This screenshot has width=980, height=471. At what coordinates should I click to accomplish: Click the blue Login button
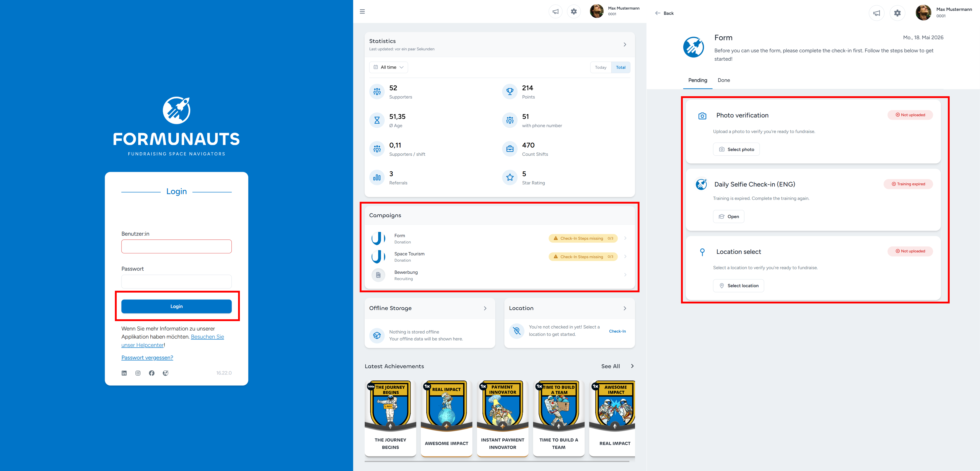[x=177, y=306]
